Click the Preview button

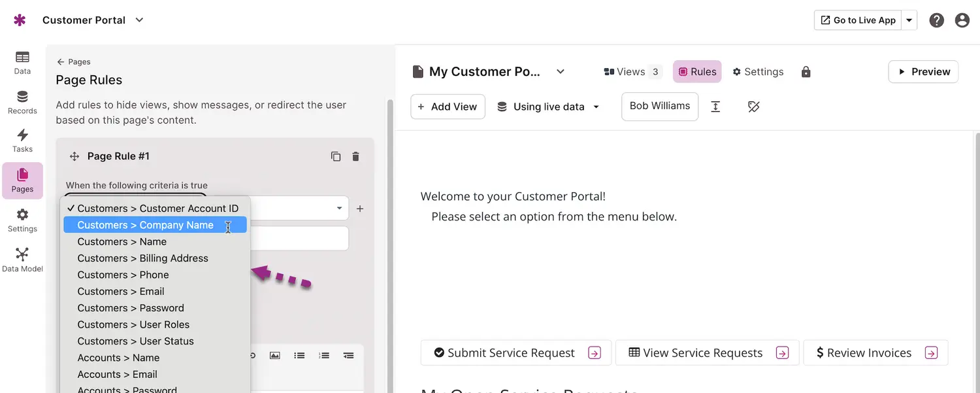point(923,72)
